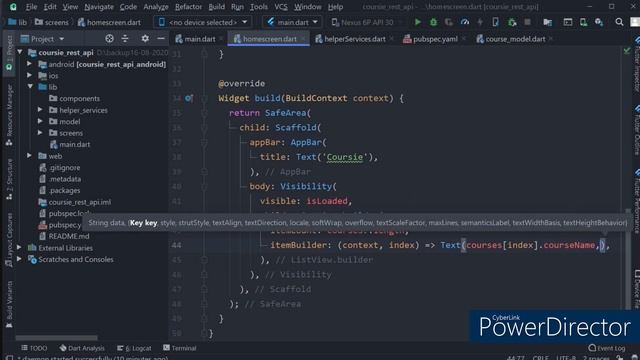
Task: Collapse the lib folder
Action: [x=30, y=87]
